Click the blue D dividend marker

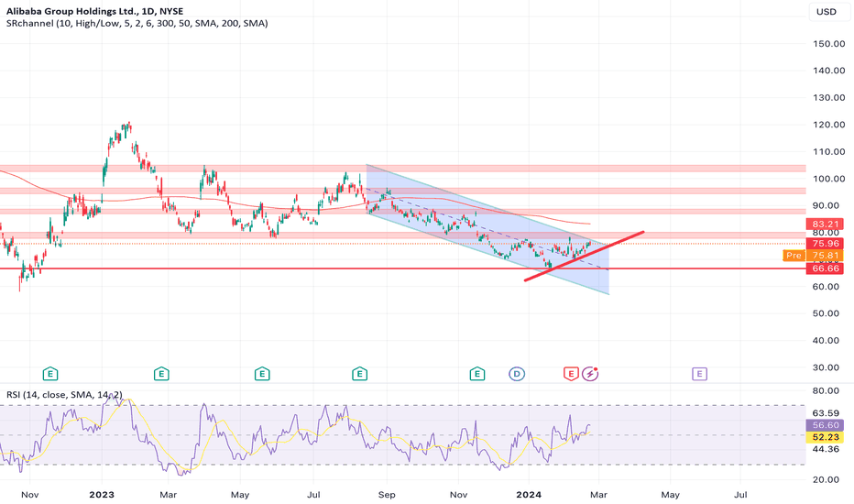tap(517, 374)
